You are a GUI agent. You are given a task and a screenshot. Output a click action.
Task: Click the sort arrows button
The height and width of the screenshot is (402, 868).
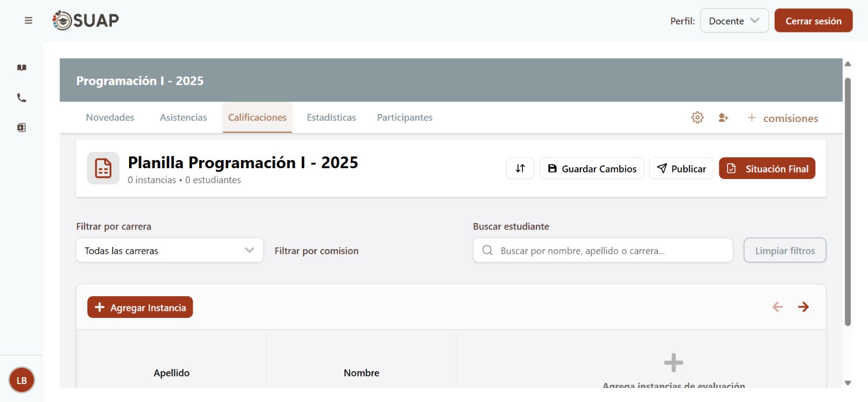coord(520,169)
